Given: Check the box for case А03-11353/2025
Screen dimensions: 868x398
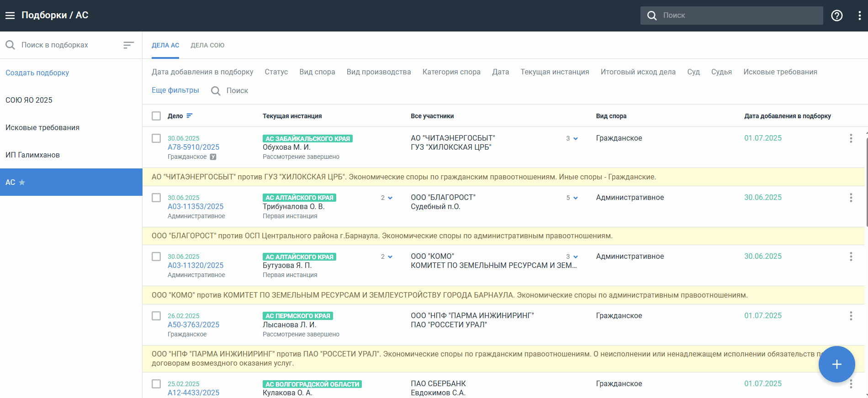Looking at the screenshot, I should pyautogui.click(x=156, y=198).
